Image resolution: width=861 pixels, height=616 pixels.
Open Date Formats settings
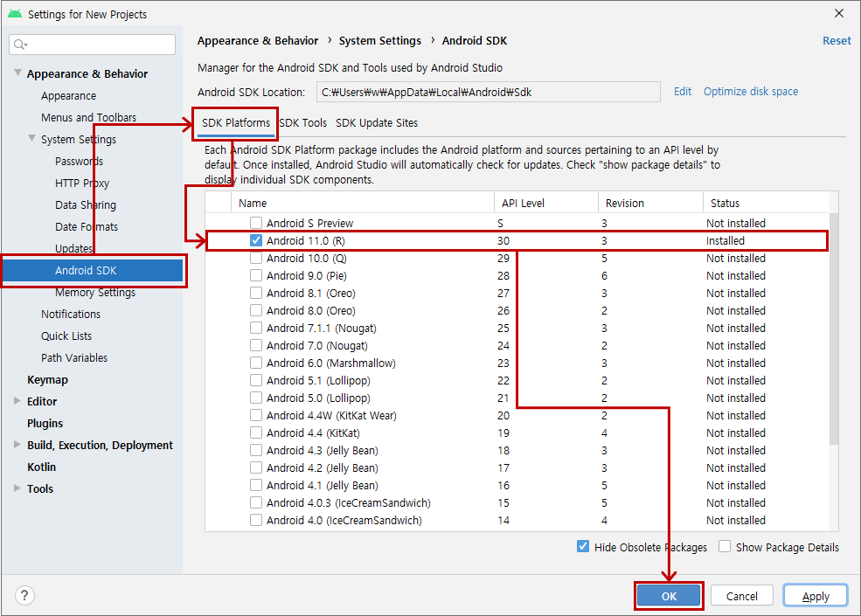tap(87, 227)
